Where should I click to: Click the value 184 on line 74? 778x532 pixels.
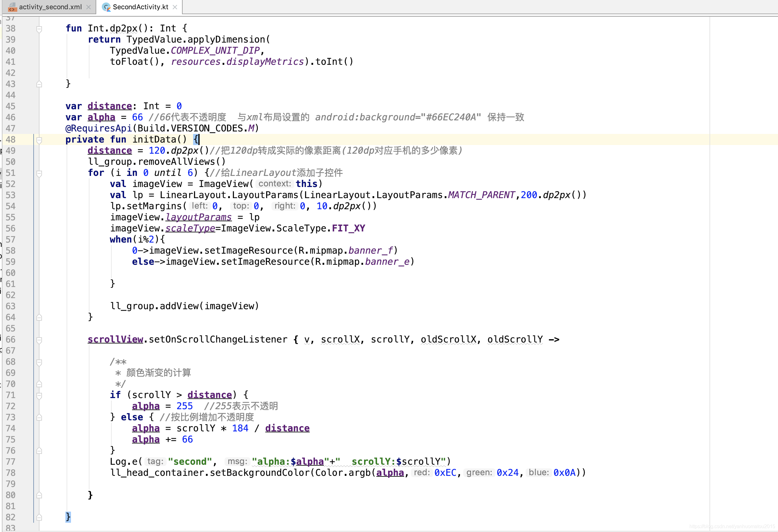240,428
